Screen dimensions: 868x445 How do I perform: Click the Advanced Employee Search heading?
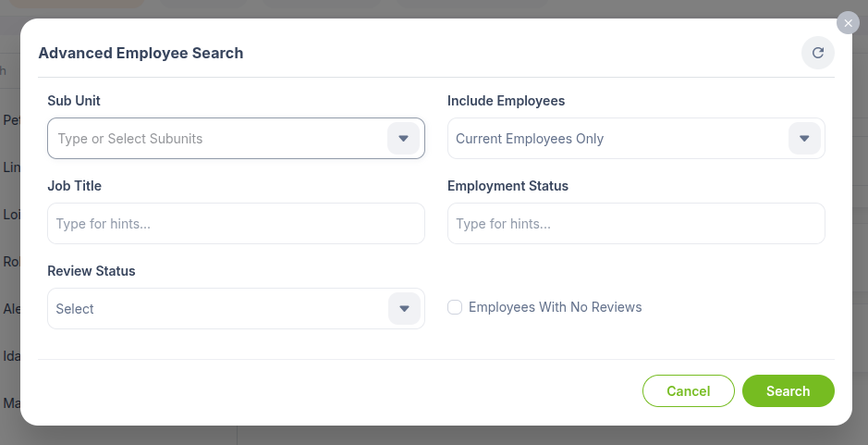tap(141, 54)
